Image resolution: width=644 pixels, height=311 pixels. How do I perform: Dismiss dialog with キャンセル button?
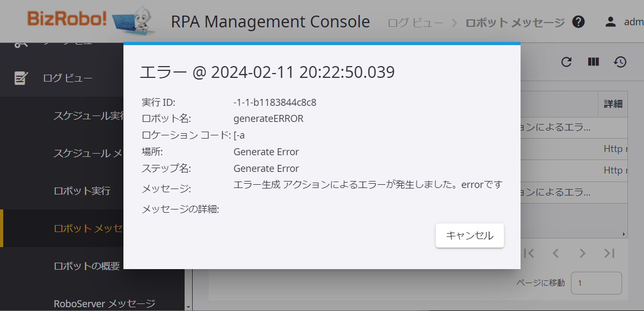coord(470,235)
